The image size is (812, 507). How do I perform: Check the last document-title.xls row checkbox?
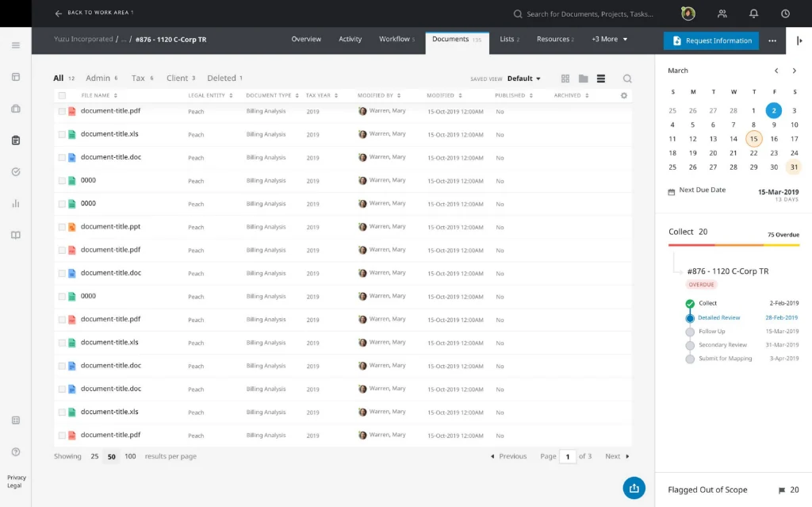62,412
